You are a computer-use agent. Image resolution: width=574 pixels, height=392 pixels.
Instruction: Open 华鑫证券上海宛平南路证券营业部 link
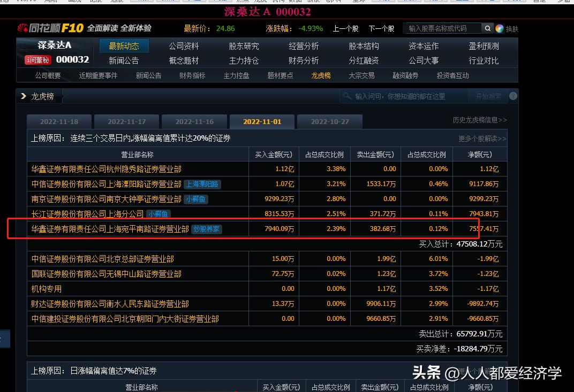tap(110, 229)
